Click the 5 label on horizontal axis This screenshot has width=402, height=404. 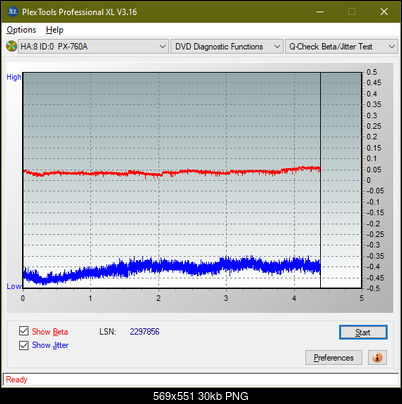point(362,298)
